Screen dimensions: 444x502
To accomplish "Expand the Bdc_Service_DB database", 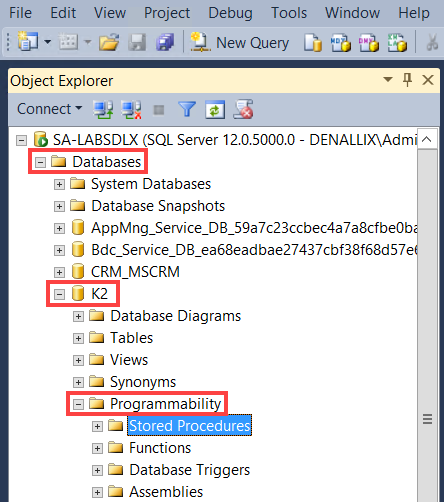I will tap(59, 250).
